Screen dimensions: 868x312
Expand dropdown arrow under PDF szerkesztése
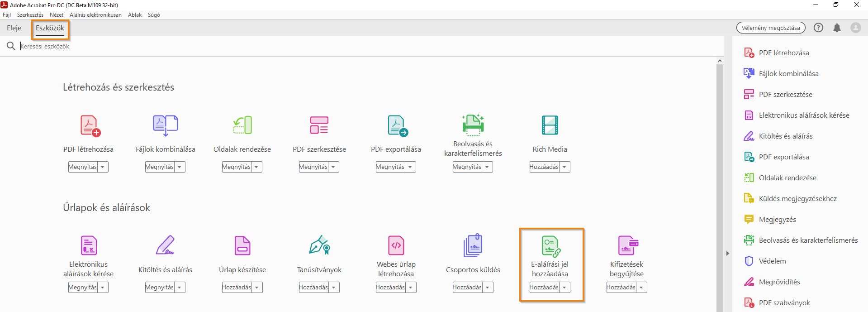(x=333, y=167)
